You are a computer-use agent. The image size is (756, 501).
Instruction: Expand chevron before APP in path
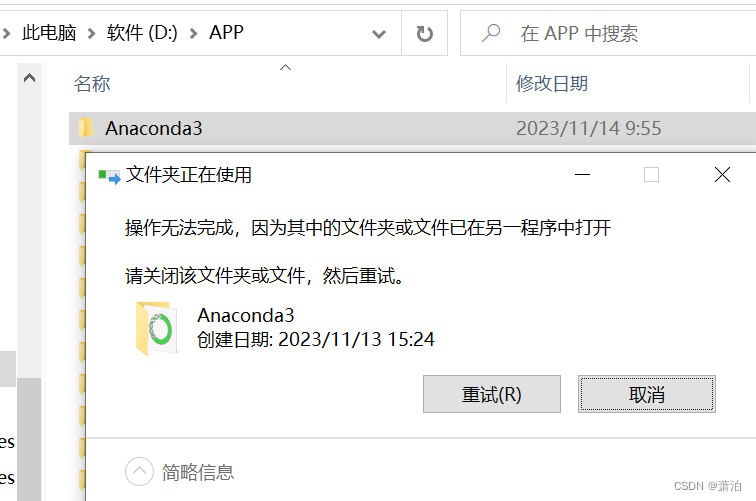(x=193, y=34)
